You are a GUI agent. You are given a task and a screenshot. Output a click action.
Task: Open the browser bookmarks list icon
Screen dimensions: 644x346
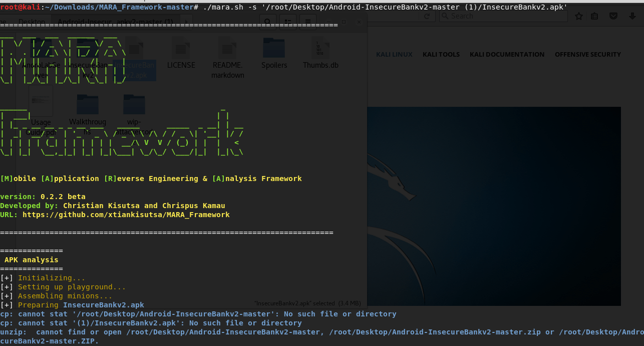tap(594, 16)
